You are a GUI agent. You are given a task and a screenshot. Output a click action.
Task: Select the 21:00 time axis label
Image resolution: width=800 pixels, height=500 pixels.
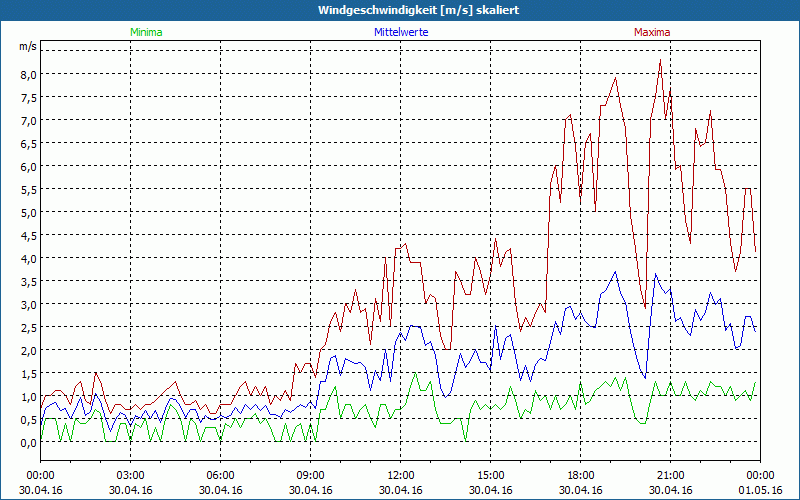(670, 475)
